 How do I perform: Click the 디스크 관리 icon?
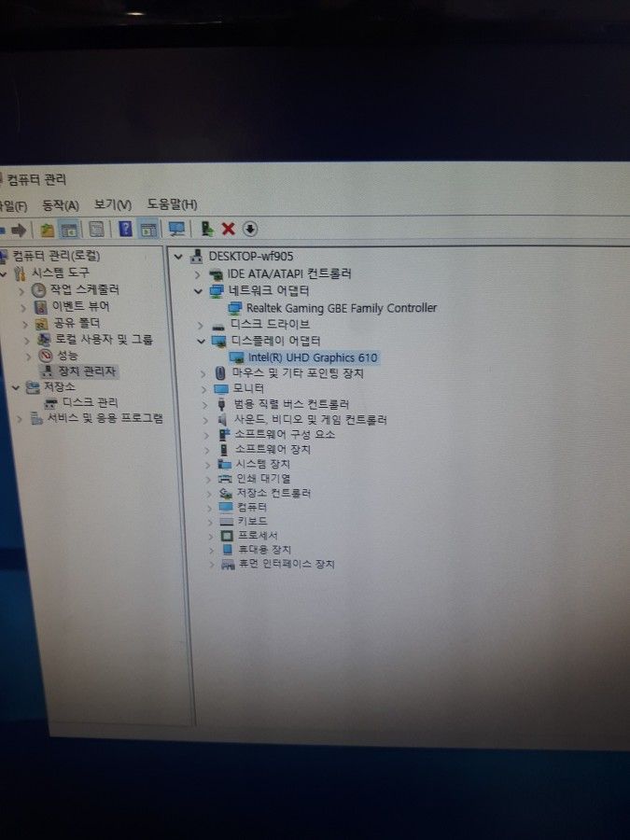click(51, 403)
